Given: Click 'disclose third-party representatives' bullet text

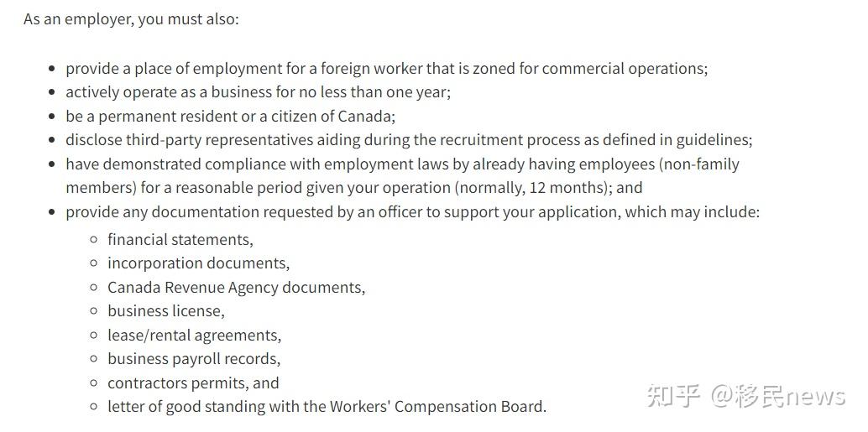Looking at the screenshot, I should tap(409, 140).
